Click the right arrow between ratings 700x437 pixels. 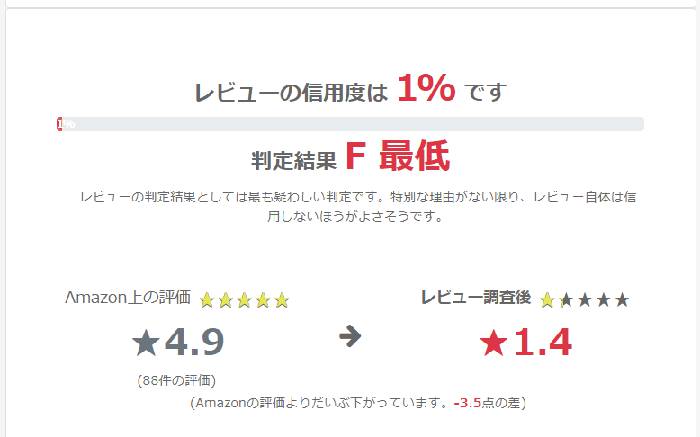pos(350,336)
